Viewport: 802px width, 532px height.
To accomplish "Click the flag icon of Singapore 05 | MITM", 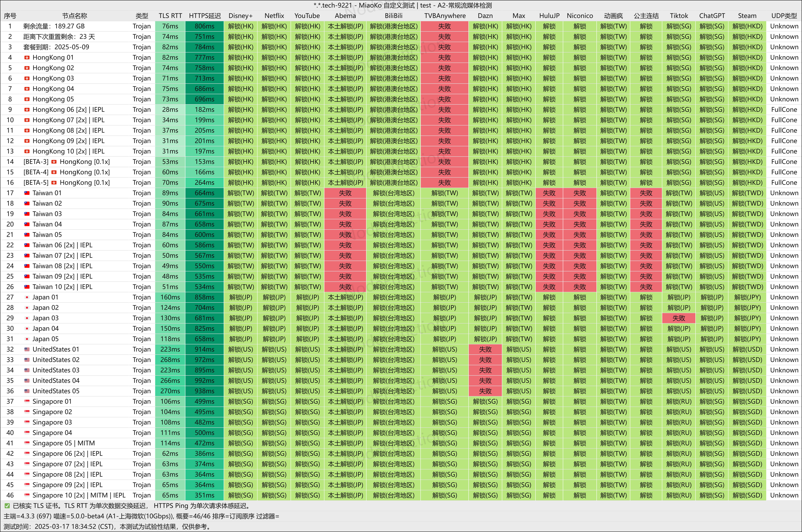I will click(x=27, y=443).
